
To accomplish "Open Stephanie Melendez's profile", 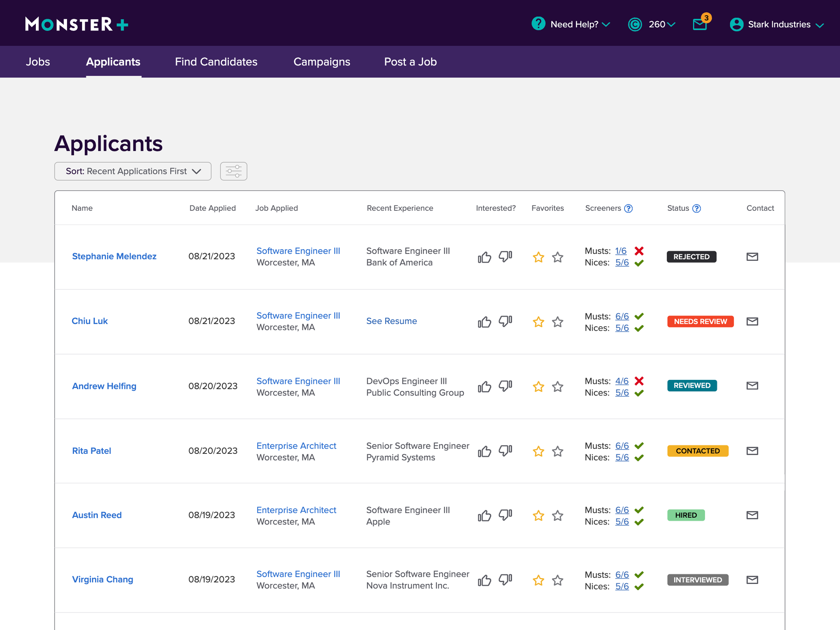I will [x=114, y=256].
